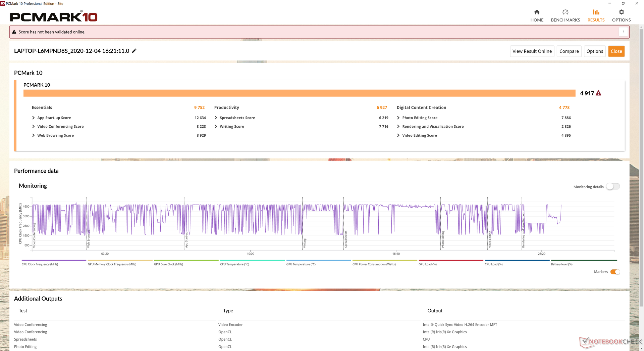Go to the Home page icon
The width and height of the screenshot is (644, 351).
pyautogui.click(x=537, y=12)
